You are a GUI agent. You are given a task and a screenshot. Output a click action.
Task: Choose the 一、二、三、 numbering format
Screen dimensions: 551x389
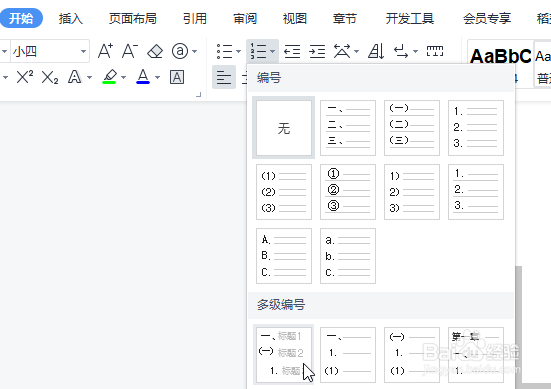coord(348,128)
